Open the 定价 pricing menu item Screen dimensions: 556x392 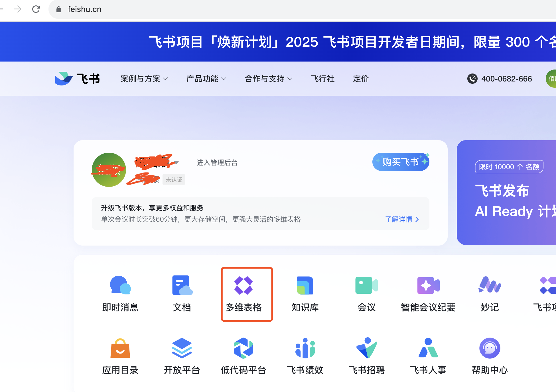pos(361,79)
